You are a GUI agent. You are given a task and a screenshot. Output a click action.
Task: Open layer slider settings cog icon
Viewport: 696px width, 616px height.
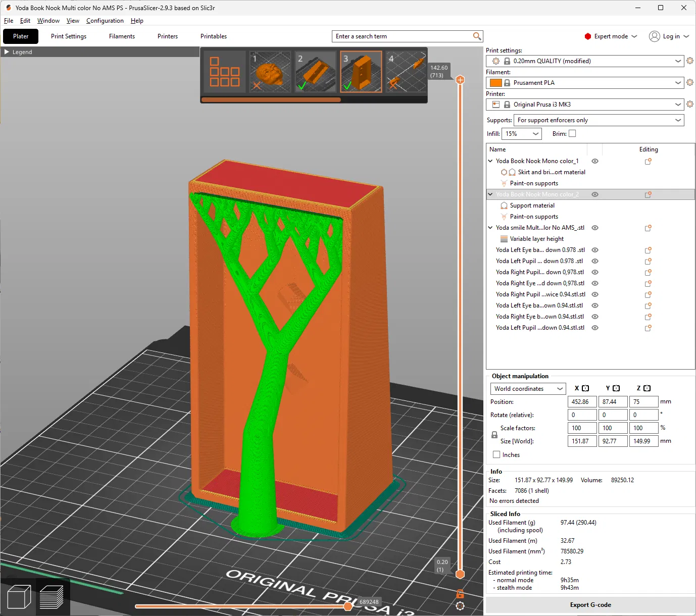460,606
